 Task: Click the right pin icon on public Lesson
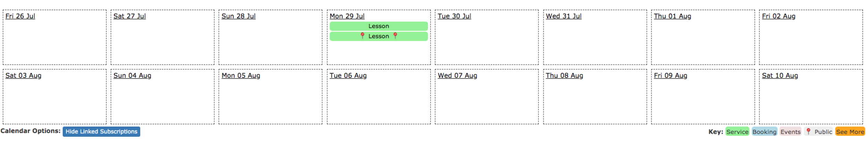[x=395, y=36]
